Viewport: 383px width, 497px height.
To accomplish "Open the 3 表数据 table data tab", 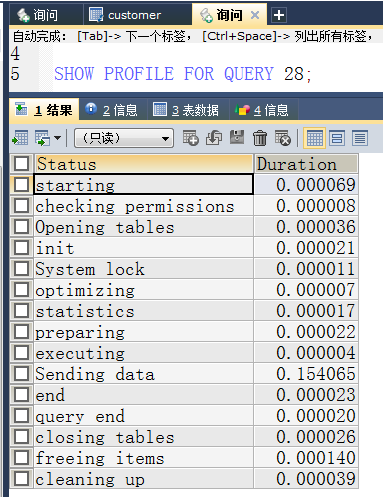I will click(x=187, y=110).
